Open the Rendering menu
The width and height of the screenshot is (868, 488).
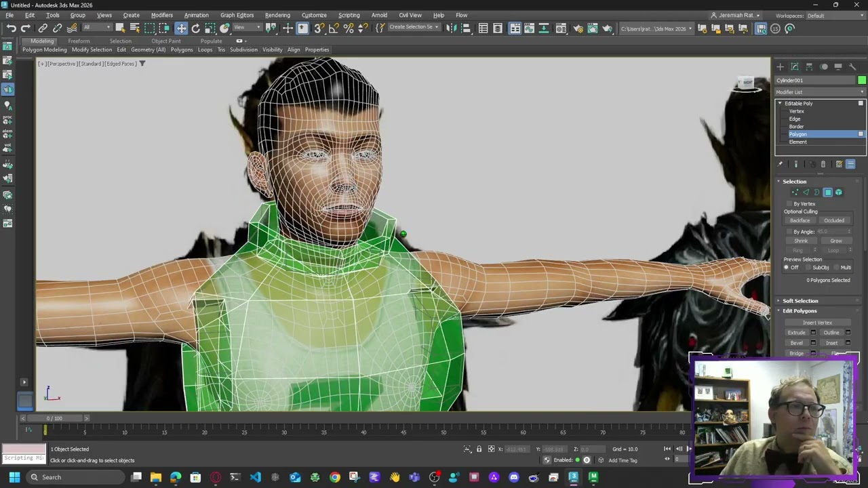point(277,15)
